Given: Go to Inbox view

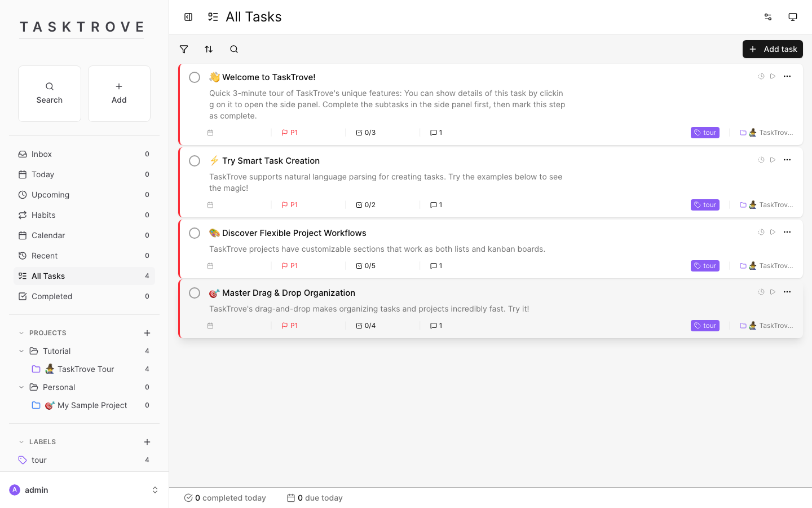Looking at the screenshot, I should coord(84,154).
